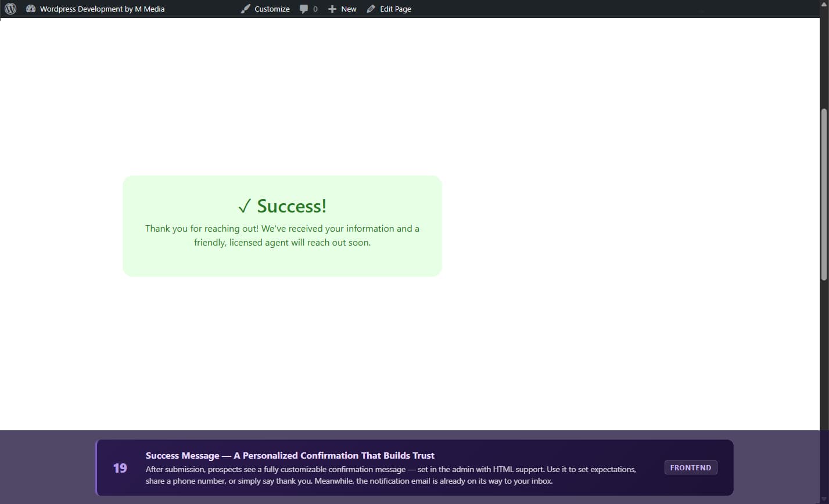This screenshot has height=504, width=829.
Task: Click the vertical scrollbar thumb
Action: point(824,192)
